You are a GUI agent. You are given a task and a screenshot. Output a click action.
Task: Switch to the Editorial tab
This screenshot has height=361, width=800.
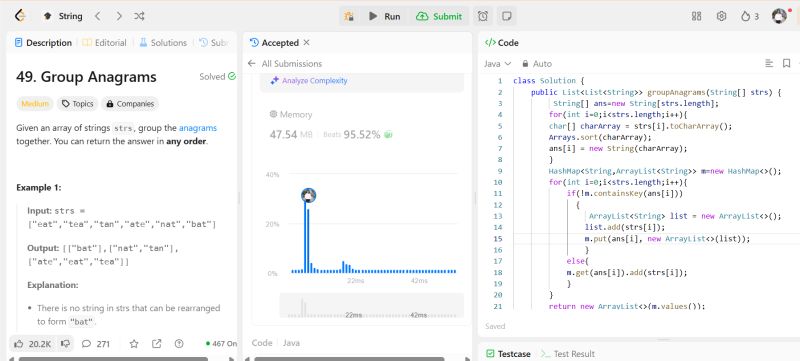point(105,43)
